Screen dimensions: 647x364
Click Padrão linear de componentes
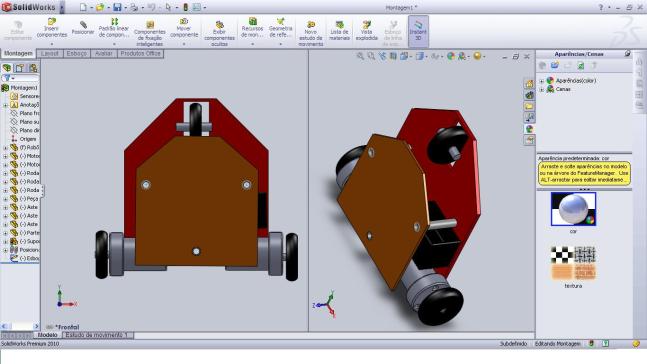pyautogui.click(x=114, y=28)
